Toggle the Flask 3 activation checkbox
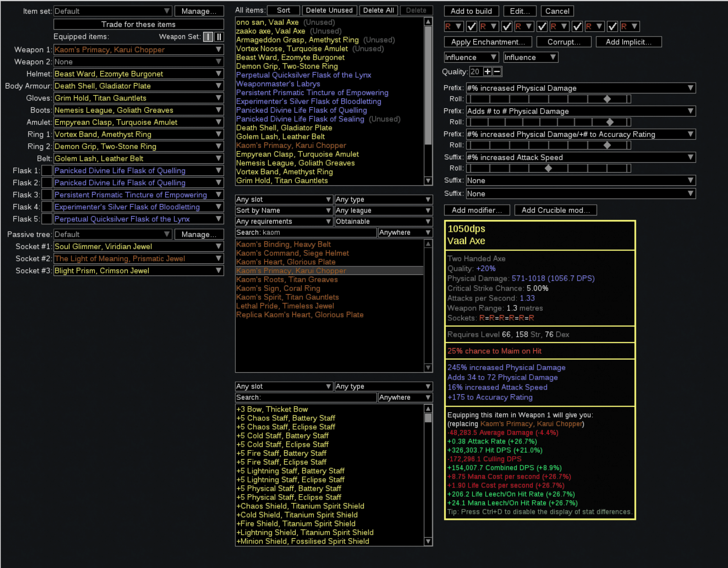Viewport: 728px width, 568px height. pyautogui.click(x=47, y=195)
